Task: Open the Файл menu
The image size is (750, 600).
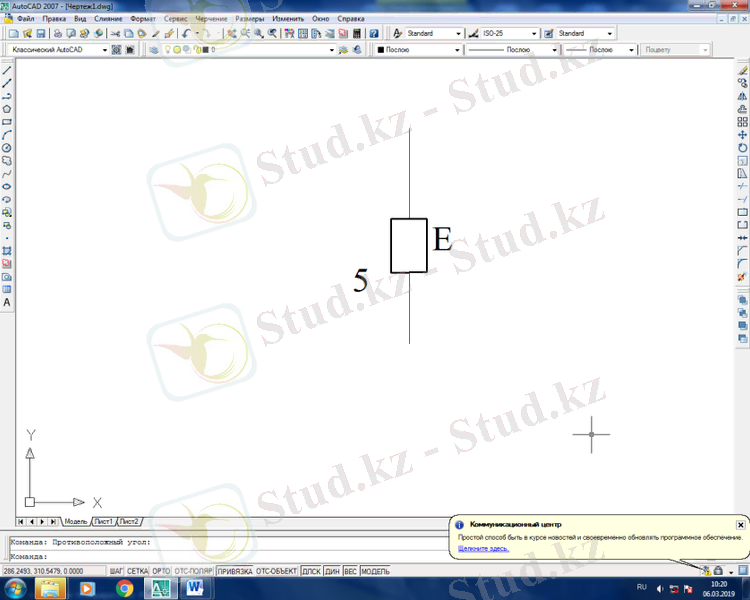Action: (25, 19)
